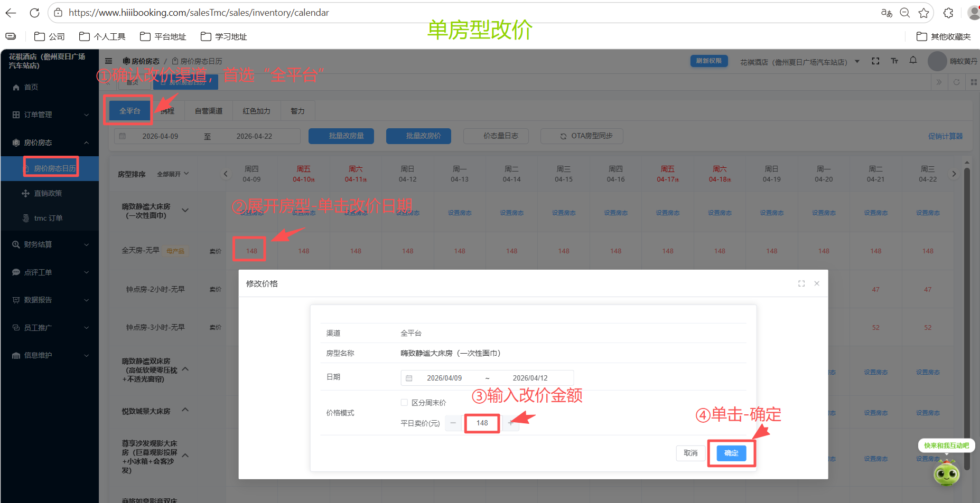The height and width of the screenshot is (503, 980).
Task: Collapse the sidebar via the hamburger icon
Action: coord(109,61)
